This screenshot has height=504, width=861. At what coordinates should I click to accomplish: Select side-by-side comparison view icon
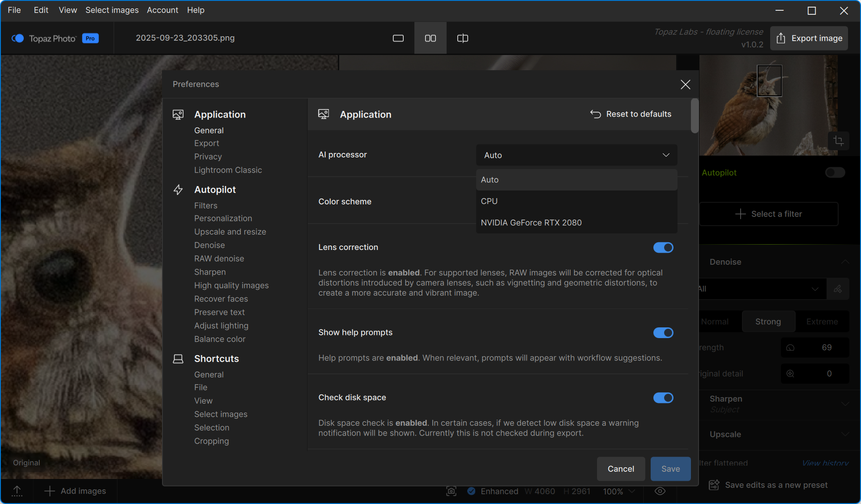tap(430, 38)
